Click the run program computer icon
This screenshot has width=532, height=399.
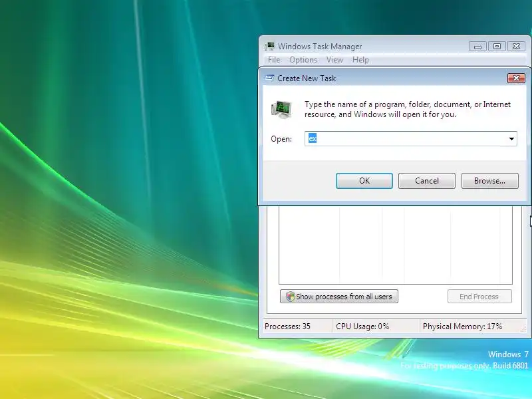coord(281,110)
